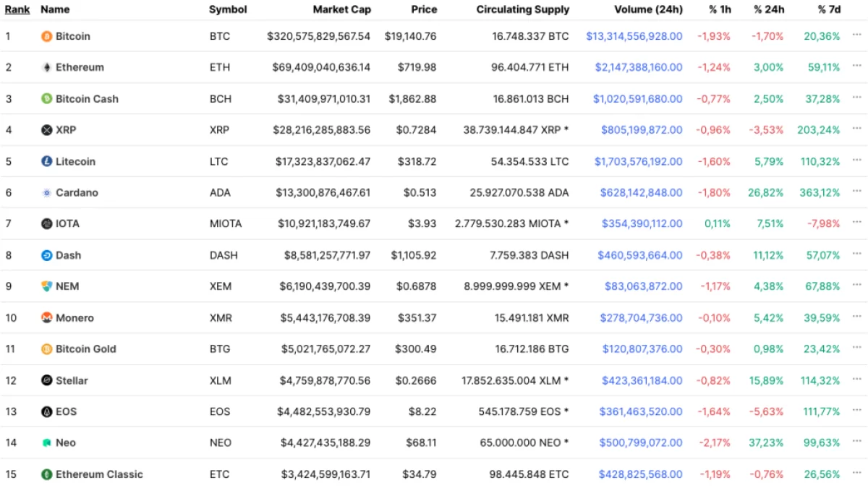Sort table by Rank column header

(17, 9)
